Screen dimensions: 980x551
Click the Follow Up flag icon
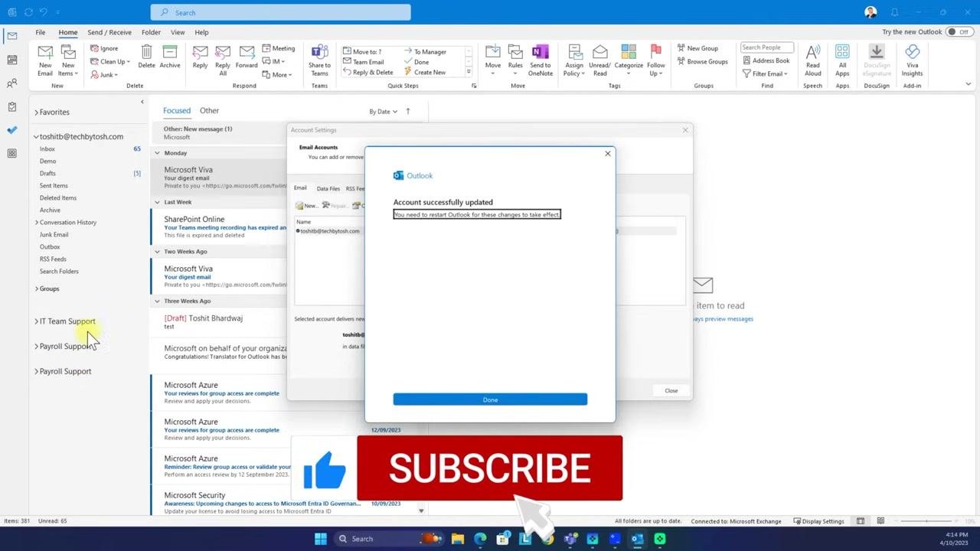[656, 60]
